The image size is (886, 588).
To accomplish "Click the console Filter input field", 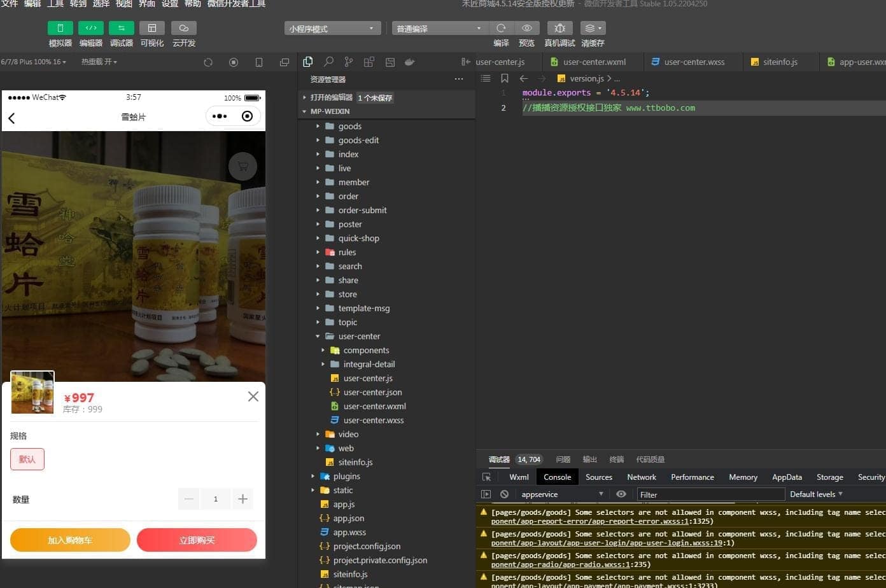I will [x=711, y=494].
